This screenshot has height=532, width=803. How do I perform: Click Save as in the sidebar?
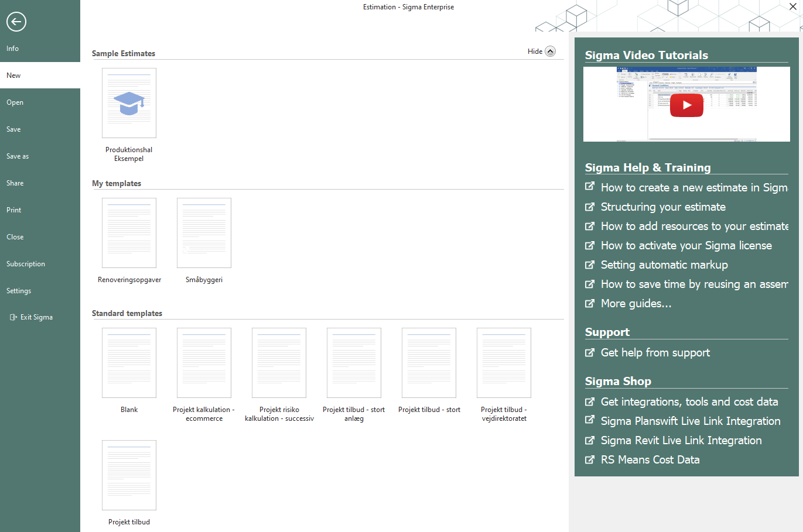click(40, 156)
